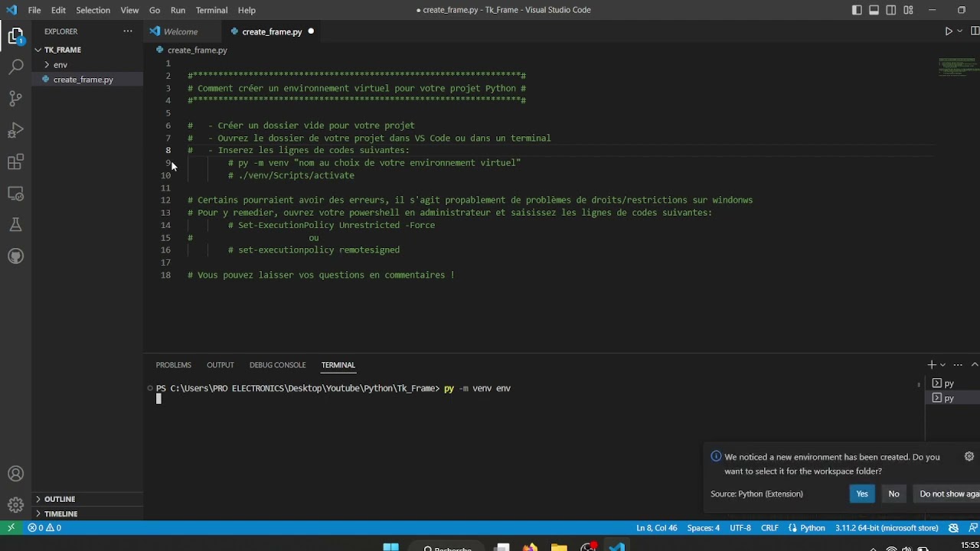Open notification settings gear
This screenshot has height=551, width=980.
coord(969,457)
